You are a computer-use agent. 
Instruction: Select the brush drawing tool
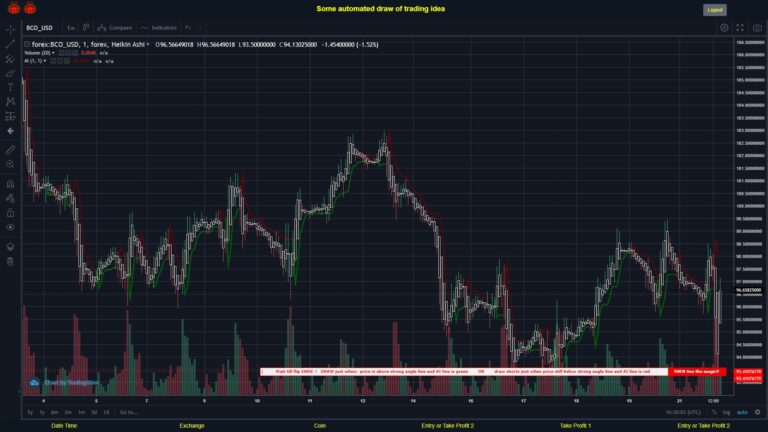pos(10,73)
